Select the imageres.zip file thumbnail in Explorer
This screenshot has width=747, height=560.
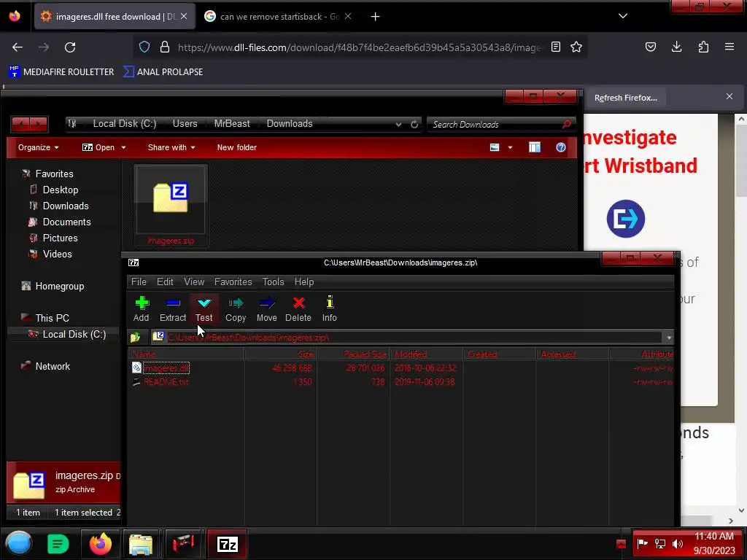171,205
